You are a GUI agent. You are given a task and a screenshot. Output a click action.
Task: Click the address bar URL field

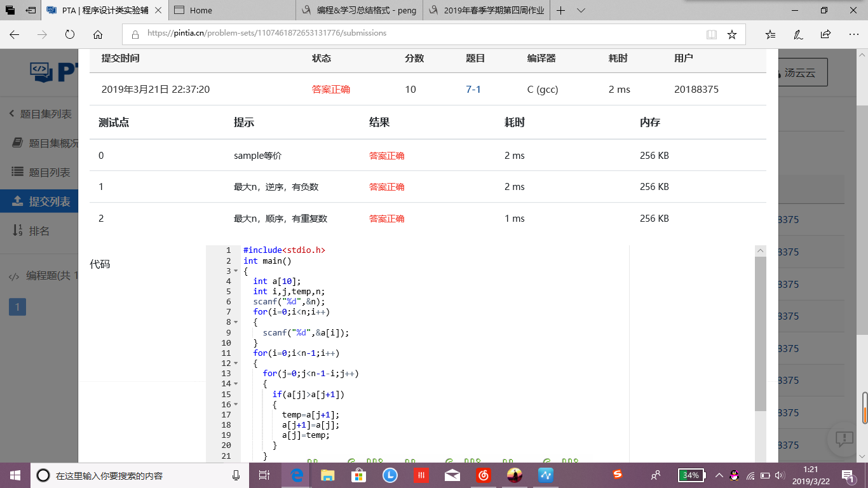(x=413, y=33)
